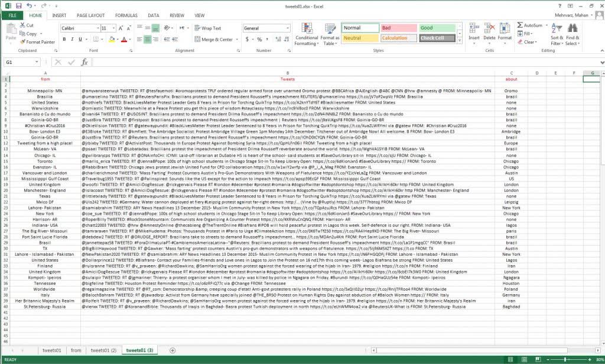Open the FILE tab

pyautogui.click(x=12, y=15)
